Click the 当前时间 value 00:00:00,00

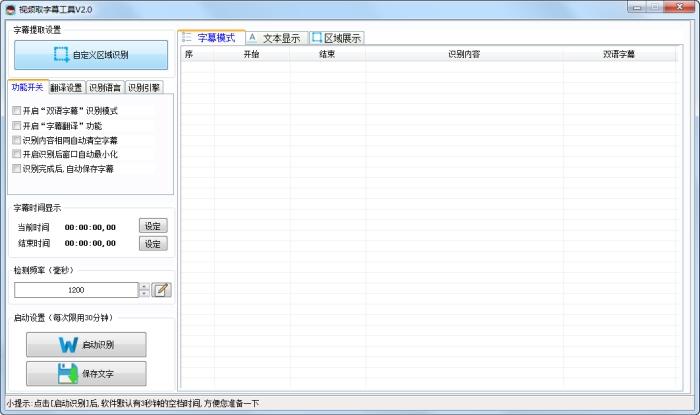pos(90,227)
